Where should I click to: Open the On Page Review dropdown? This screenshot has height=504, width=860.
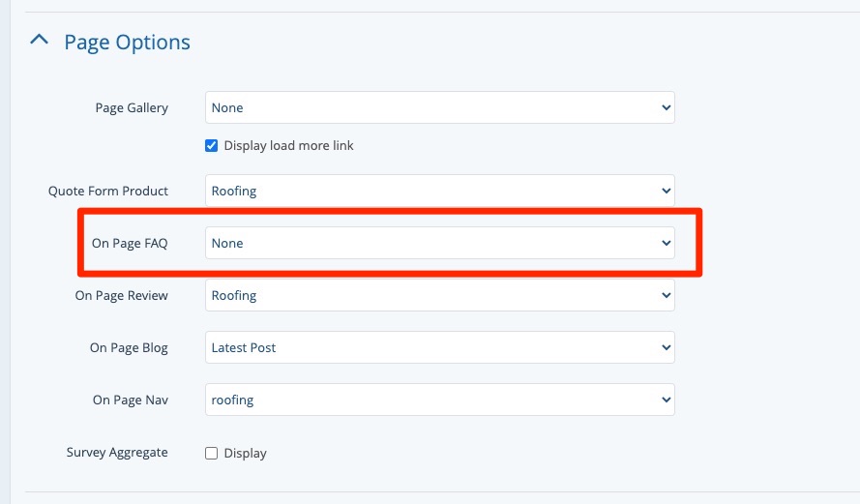click(x=439, y=295)
